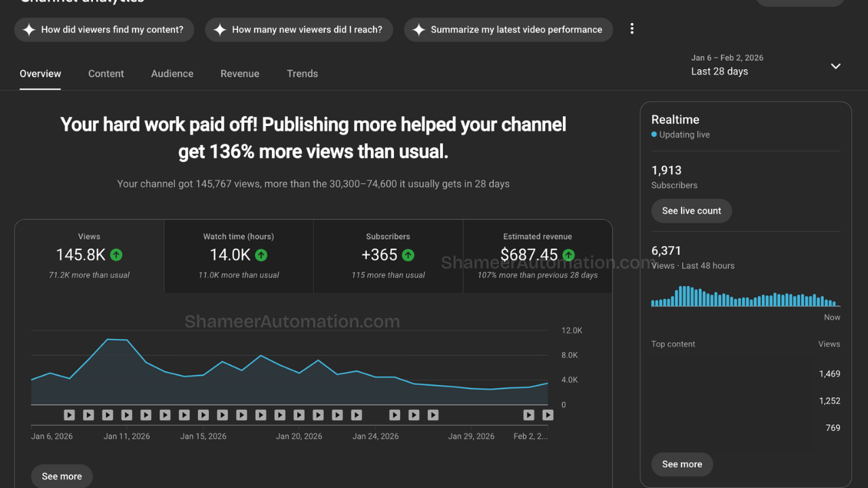868x488 pixels.
Task: Open the Audience tab
Action: 172,74
